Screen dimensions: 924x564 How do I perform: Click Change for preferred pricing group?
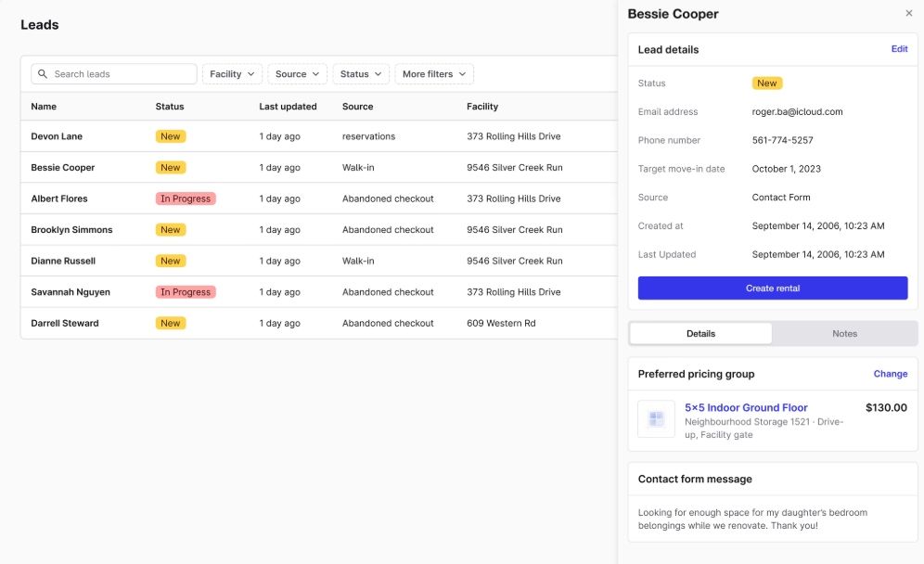[x=891, y=374]
